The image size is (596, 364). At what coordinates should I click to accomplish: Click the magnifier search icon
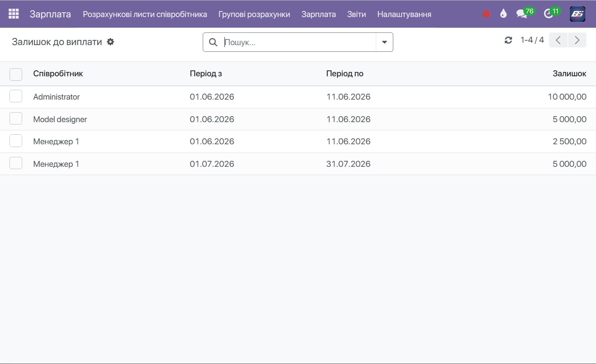[213, 42]
